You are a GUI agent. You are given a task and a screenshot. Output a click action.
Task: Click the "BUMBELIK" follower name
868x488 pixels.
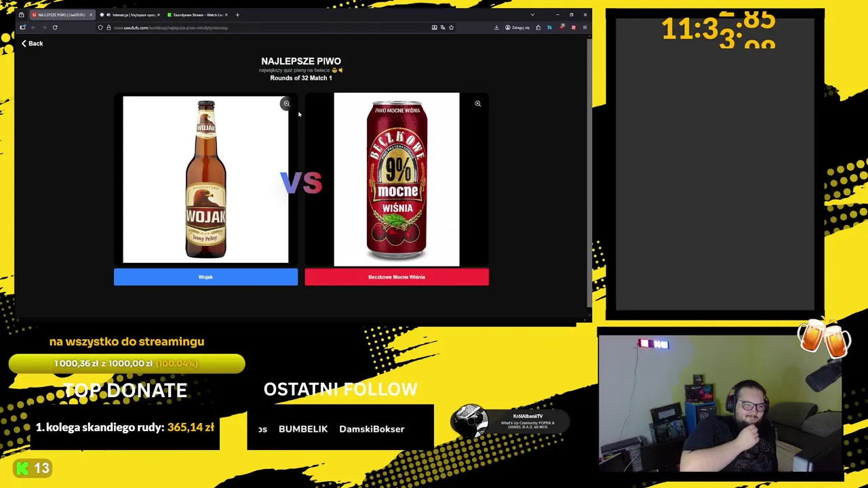[x=303, y=429]
